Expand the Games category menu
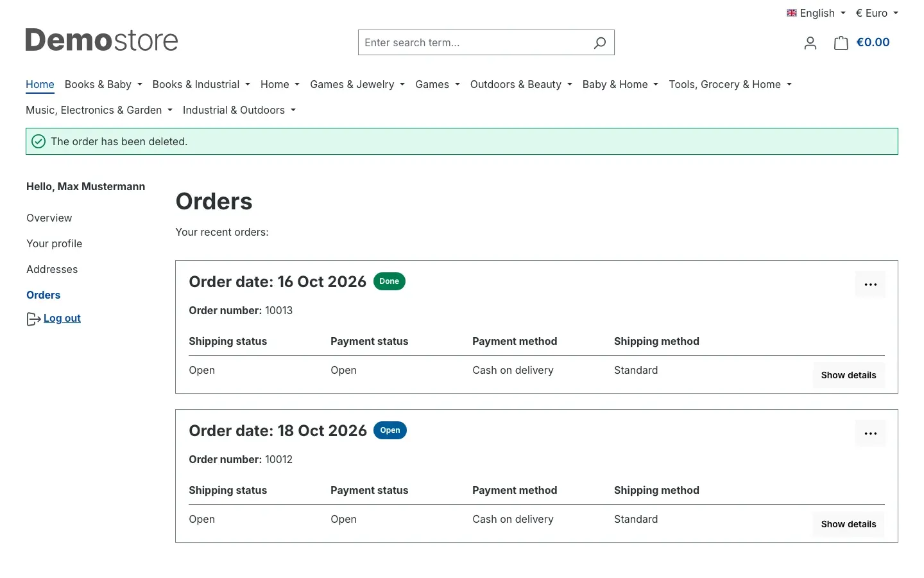Image resolution: width=924 pixels, height=578 pixels. pos(438,84)
